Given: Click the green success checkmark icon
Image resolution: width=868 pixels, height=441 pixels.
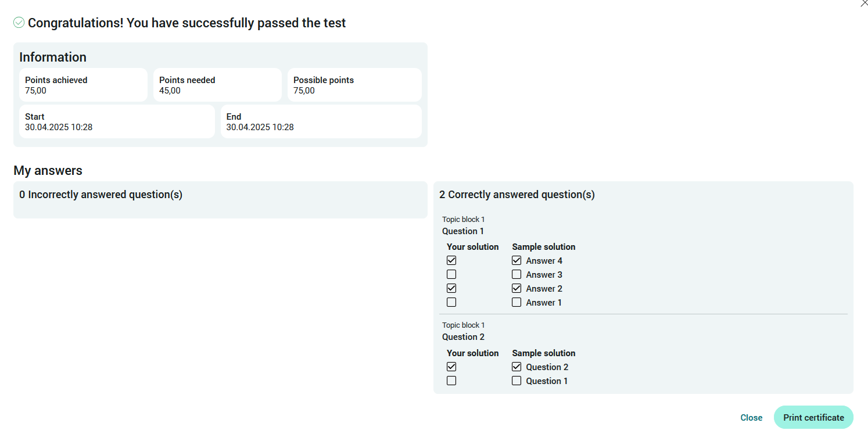Looking at the screenshot, I should pyautogui.click(x=19, y=23).
